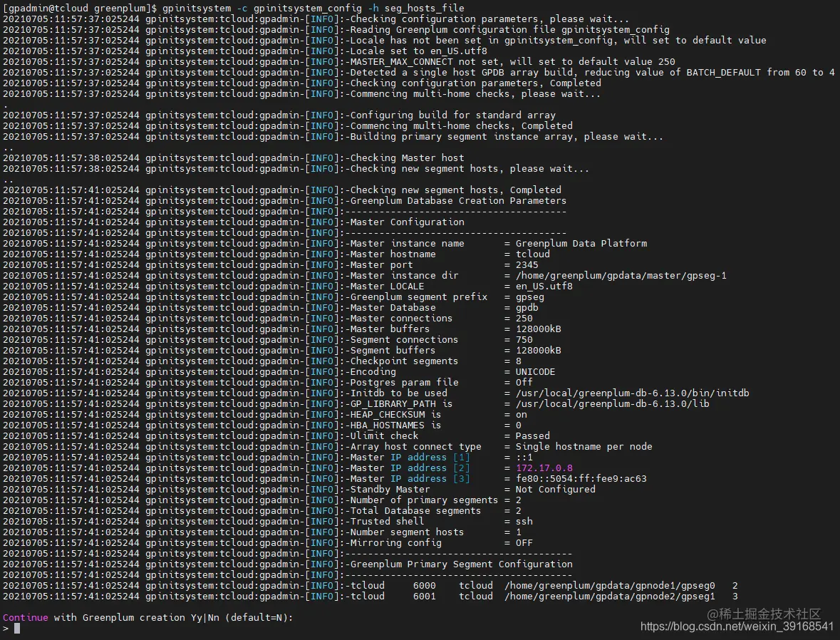The height and width of the screenshot is (640, 840).
Task: Select the path /home/greenplum/gpdata/gpnode2/gpseg1
Action: click(x=610, y=597)
